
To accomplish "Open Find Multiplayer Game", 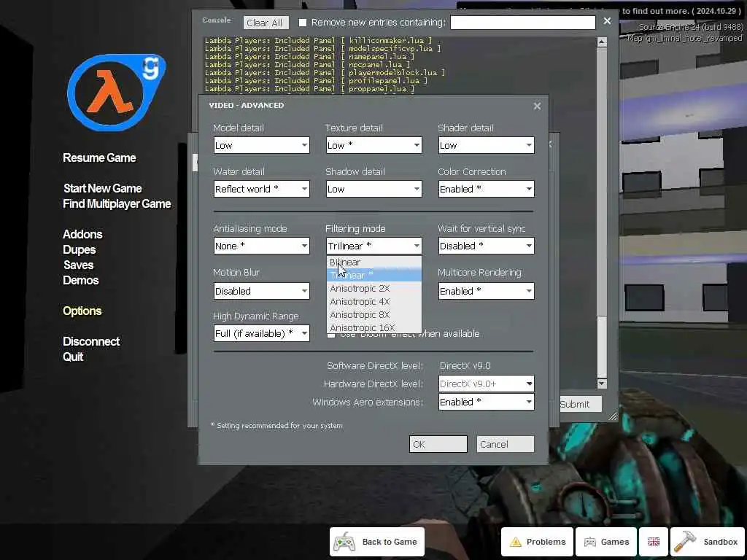I will click(x=117, y=204).
